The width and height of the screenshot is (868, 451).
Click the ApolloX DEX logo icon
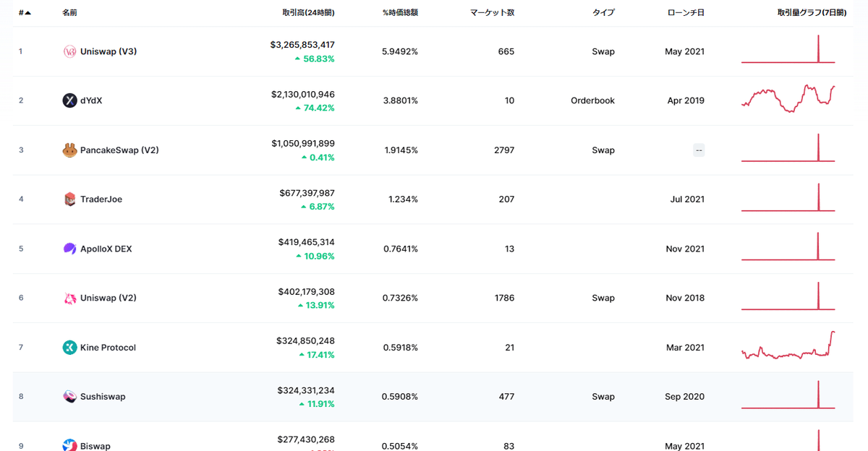pyautogui.click(x=69, y=249)
